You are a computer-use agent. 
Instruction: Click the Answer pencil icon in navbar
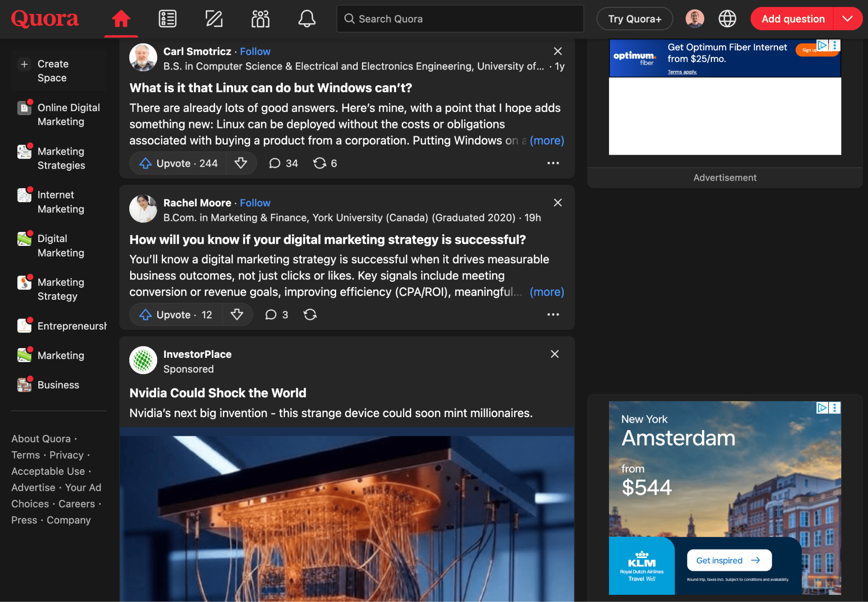click(x=214, y=19)
